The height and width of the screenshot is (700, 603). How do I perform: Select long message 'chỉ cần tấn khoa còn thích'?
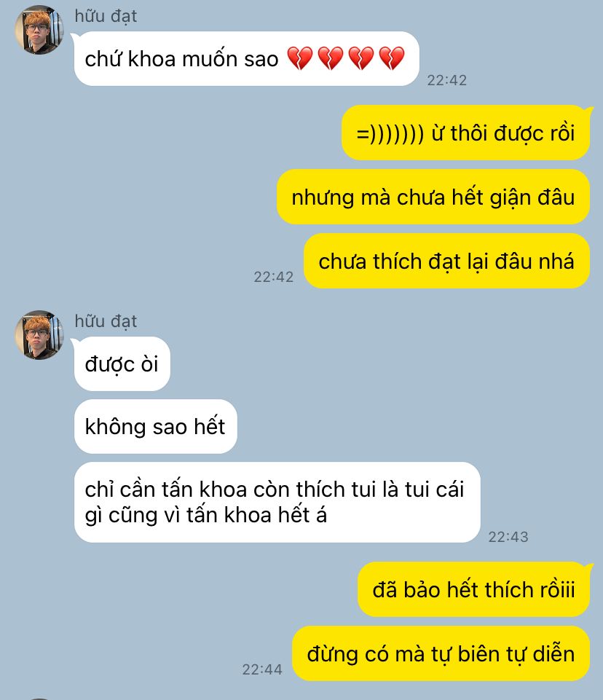coord(277,502)
